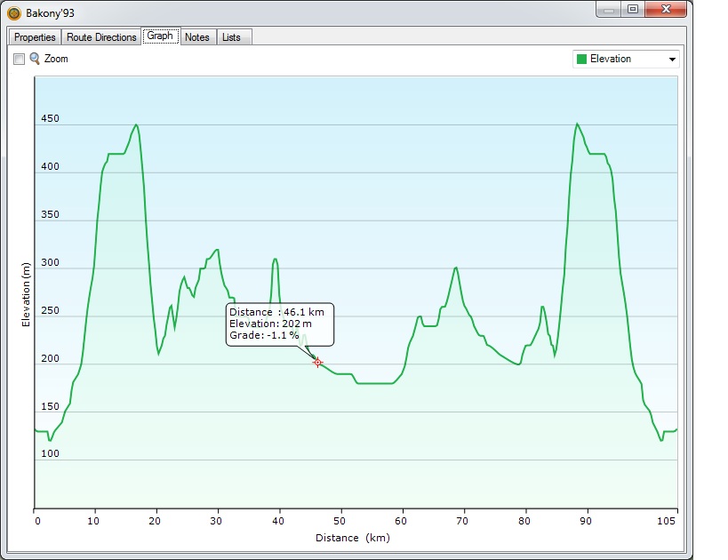Click the "Elevation (m)" vertical axis title
Viewport: 728px width, 560px height.
click(27, 294)
